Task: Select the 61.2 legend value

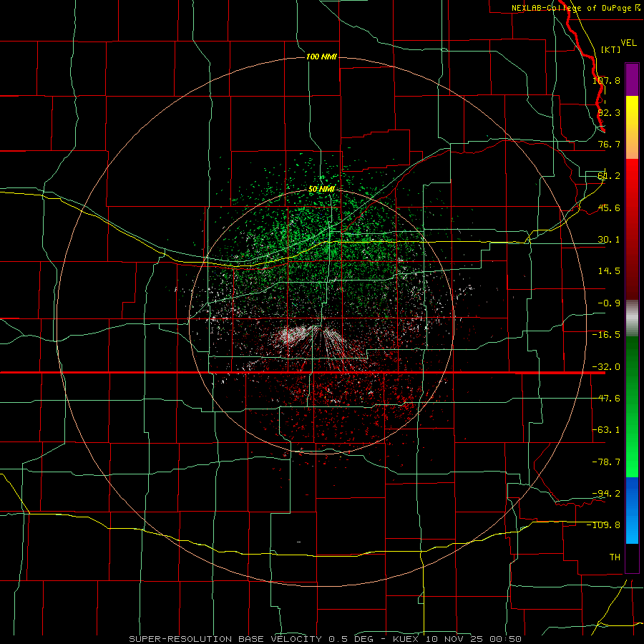Action: pyautogui.click(x=609, y=176)
